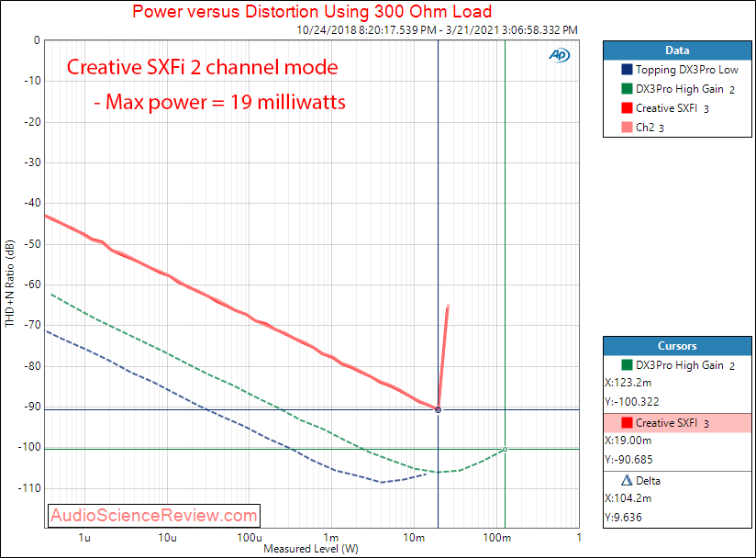Viewport: 756px width, 558px height.
Task: Click the Topping DX3Pro Low navy swatch
Action: pos(627,70)
